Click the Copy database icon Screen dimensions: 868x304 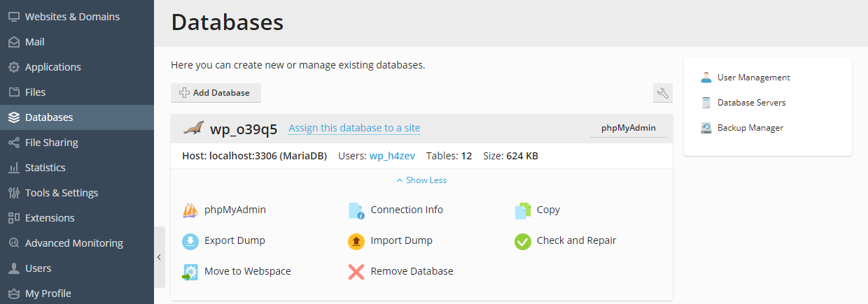[522, 210]
